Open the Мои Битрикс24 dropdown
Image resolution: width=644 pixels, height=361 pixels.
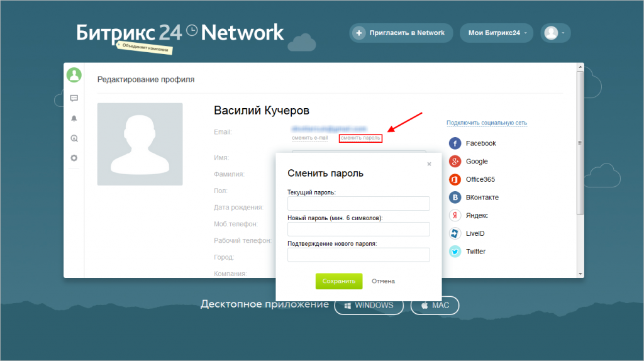pos(497,33)
